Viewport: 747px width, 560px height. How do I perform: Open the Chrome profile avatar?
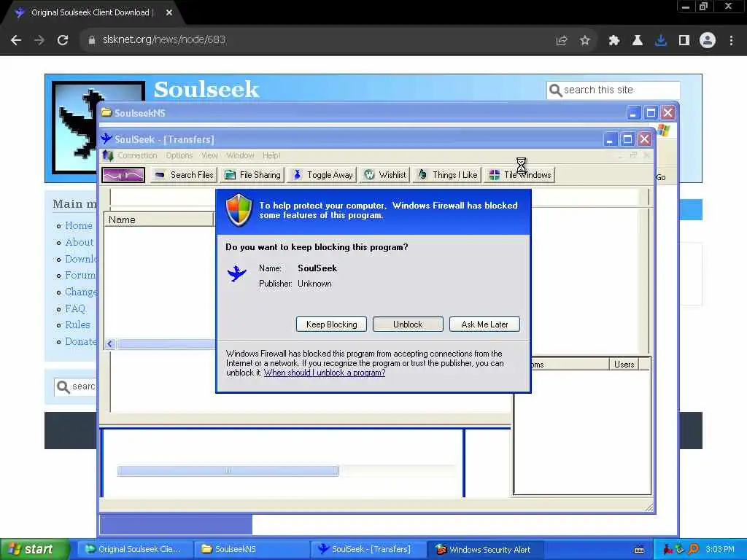[x=708, y=40]
